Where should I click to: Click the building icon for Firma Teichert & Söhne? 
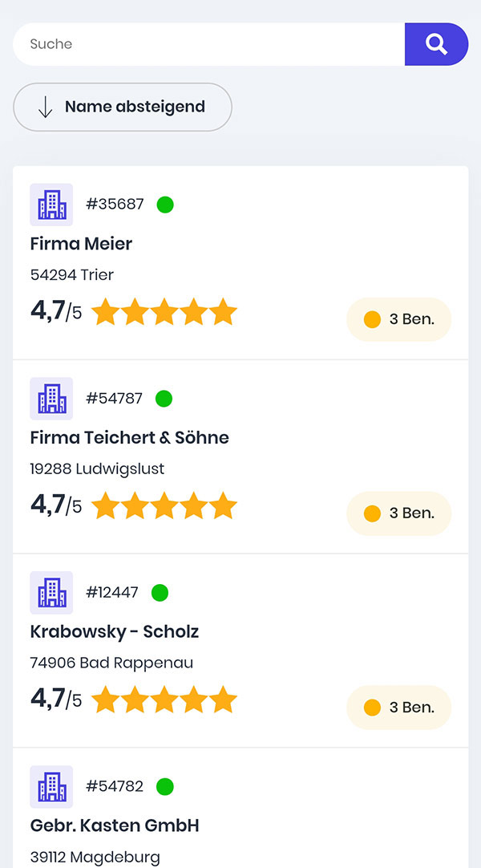(x=51, y=399)
